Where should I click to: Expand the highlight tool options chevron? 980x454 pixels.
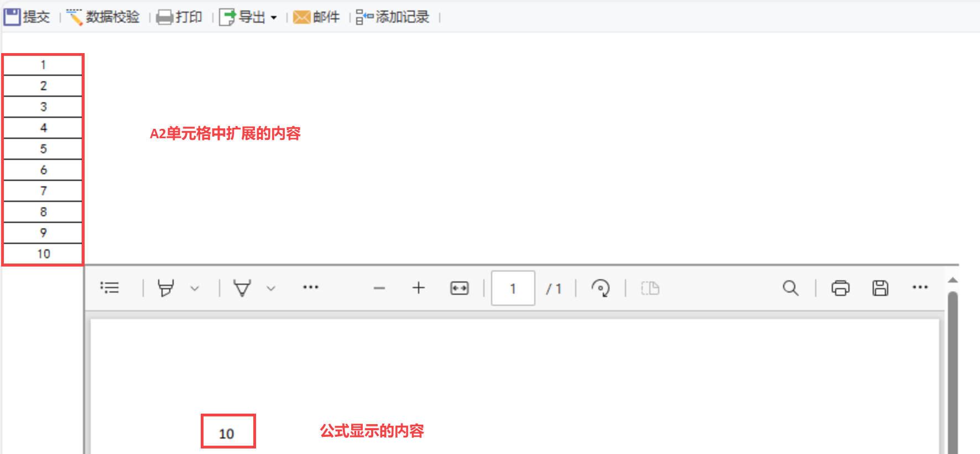pyautogui.click(x=195, y=288)
